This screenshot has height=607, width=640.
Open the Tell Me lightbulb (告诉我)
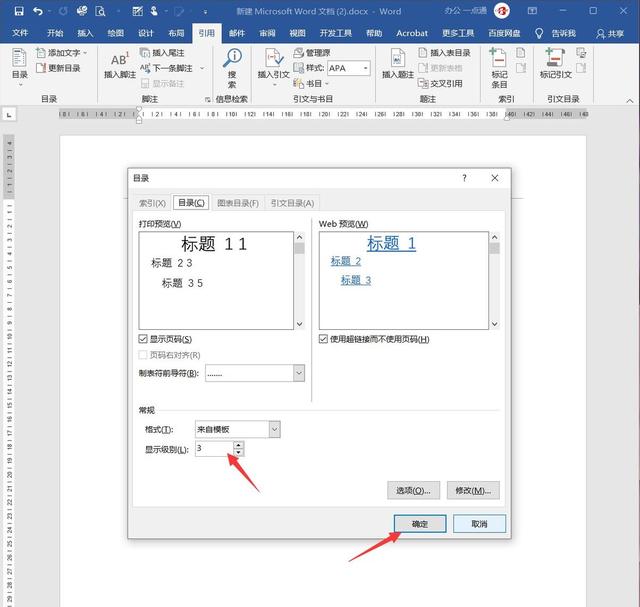click(556, 33)
